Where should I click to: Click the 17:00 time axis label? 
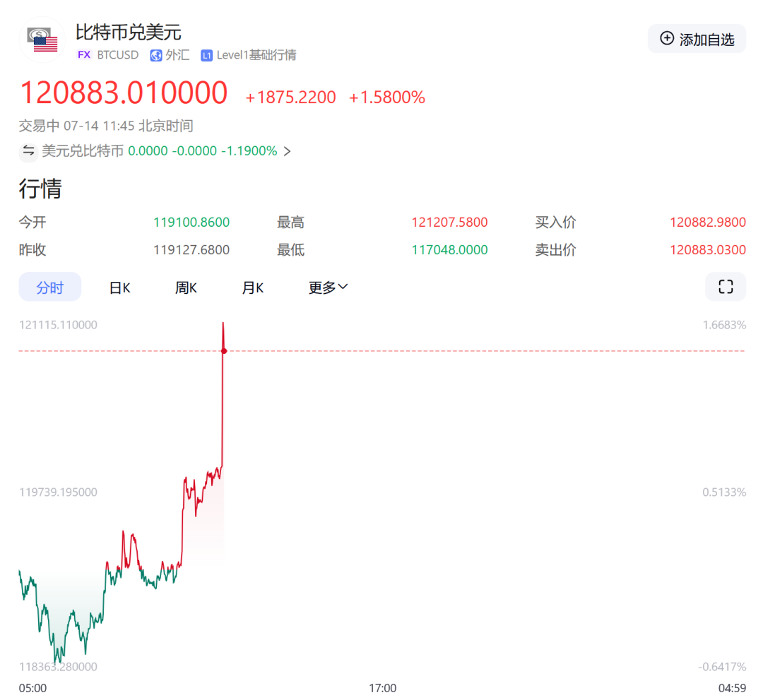[x=382, y=688]
